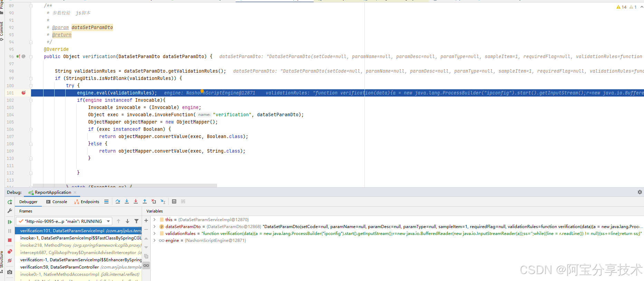Click the red Force Step Into icon
This screenshot has height=281, width=644.
136,201
